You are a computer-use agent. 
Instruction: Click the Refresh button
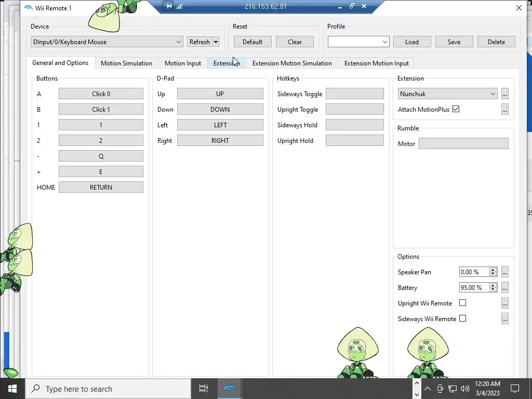(x=199, y=42)
